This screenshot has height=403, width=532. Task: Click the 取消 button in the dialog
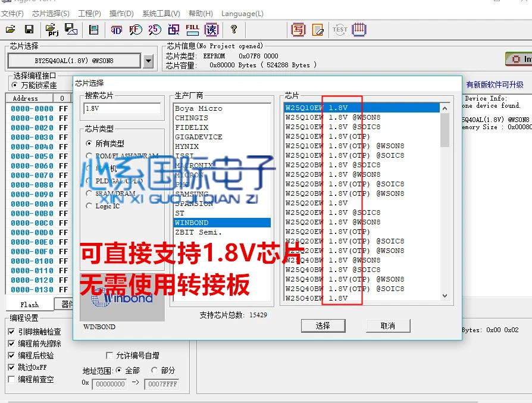(x=388, y=326)
